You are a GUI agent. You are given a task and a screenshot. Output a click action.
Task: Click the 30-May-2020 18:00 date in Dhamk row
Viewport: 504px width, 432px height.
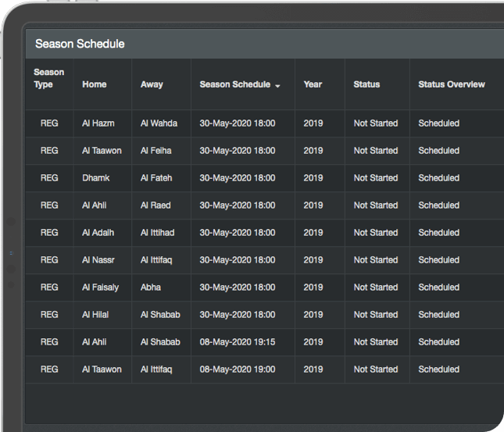coord(238,178)
